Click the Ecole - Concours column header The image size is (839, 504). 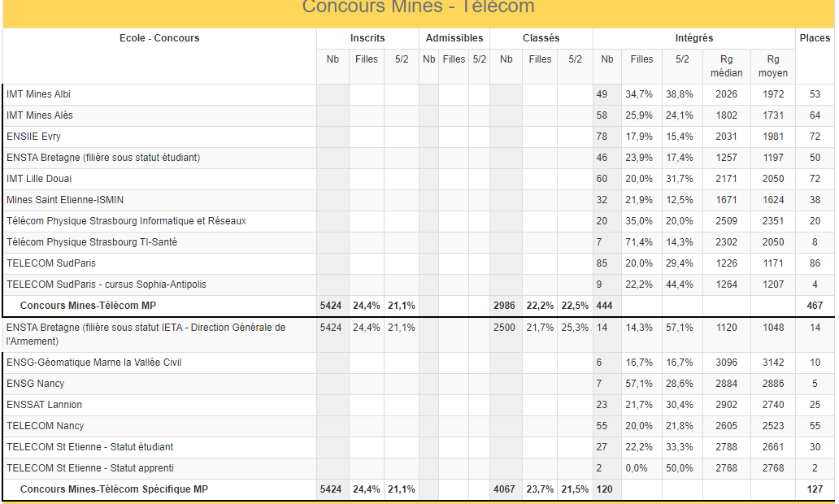(159, 38)
